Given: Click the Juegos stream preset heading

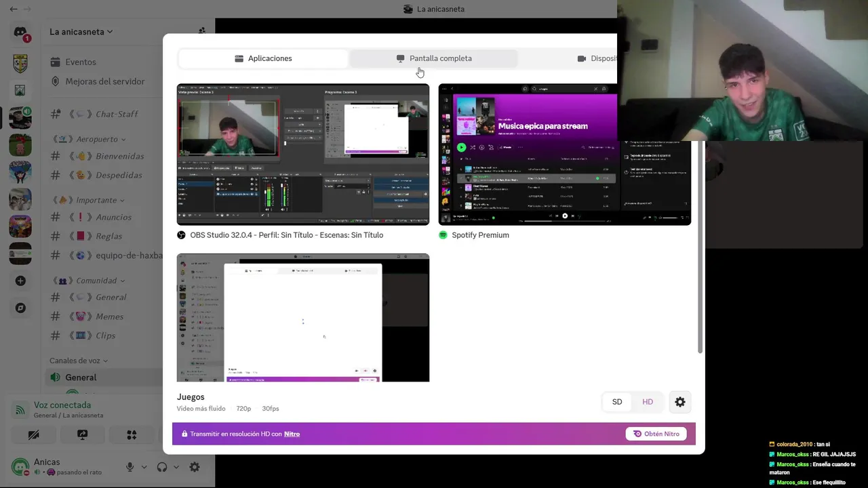Looking at the screenshot, I should [x=191, y=397].
